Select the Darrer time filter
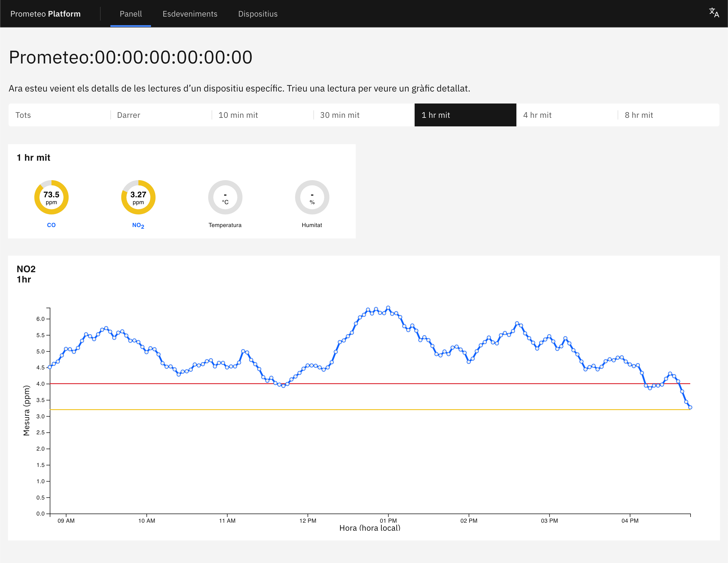The height and width of the screenshot is (563, 728). [161, 115]
